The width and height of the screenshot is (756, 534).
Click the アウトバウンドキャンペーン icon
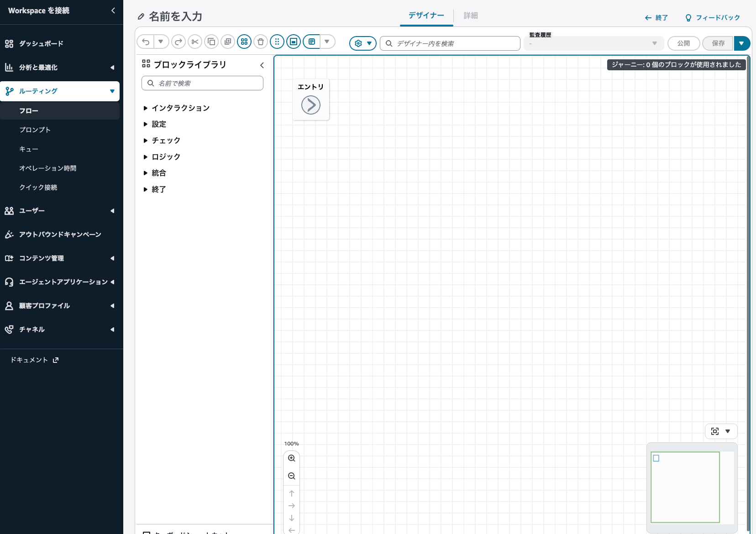9,235
